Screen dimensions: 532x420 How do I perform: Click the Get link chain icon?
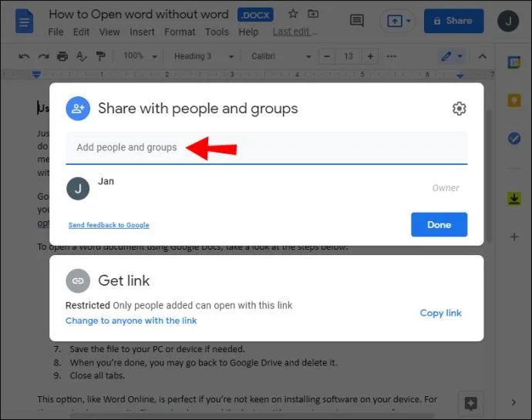78,281
